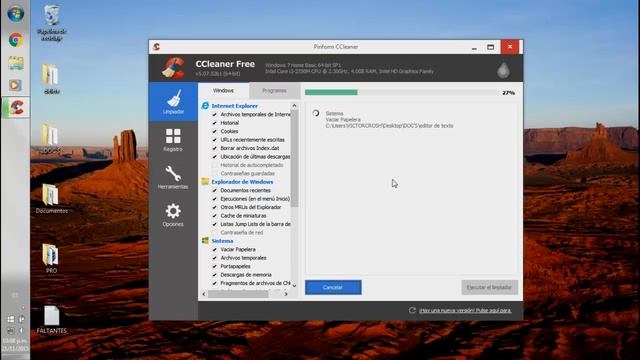Click the spinning progress indicator beside Sistema
This screenshot has height=360, width=640.
point(316,113)
